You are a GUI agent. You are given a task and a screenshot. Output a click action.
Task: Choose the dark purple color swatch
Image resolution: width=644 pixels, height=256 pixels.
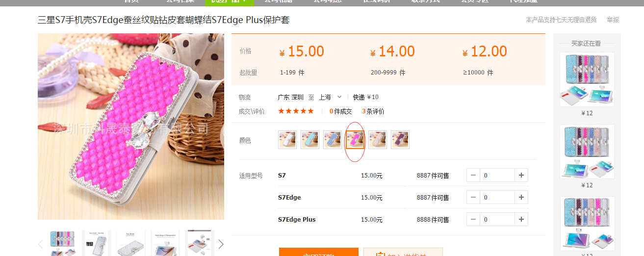(x=400, y=140)
